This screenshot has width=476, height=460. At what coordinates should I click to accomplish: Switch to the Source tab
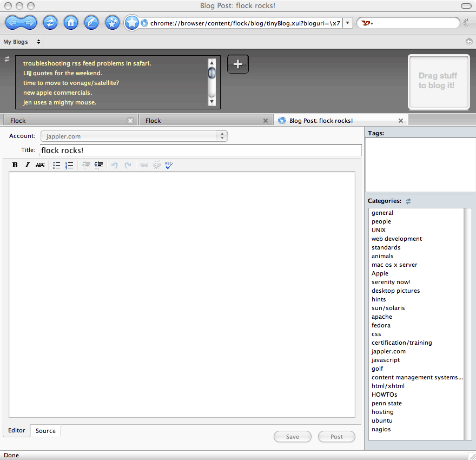(45, 431)
